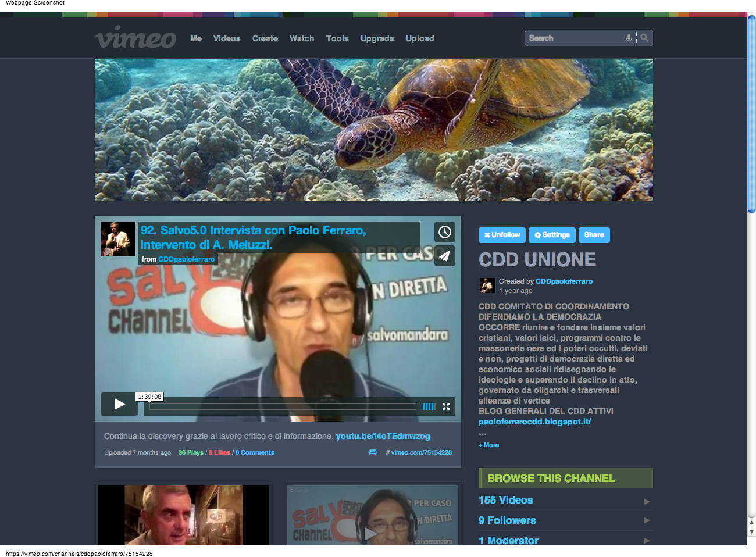
Task: Unfollow the CDD UNIONE channel
Action: point(502,235)
